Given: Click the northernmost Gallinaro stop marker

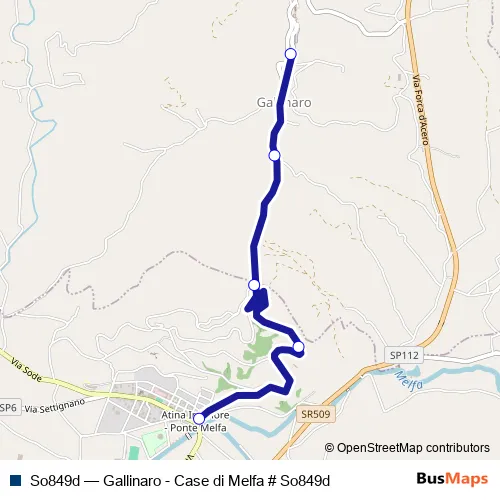Looking at the screenshot, I should coord(291,54).
